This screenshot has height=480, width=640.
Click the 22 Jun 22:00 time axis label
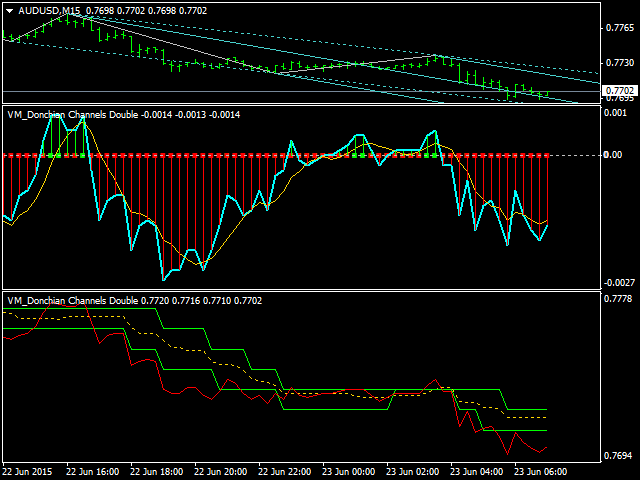pyautogui.click(x=285, y=472)
